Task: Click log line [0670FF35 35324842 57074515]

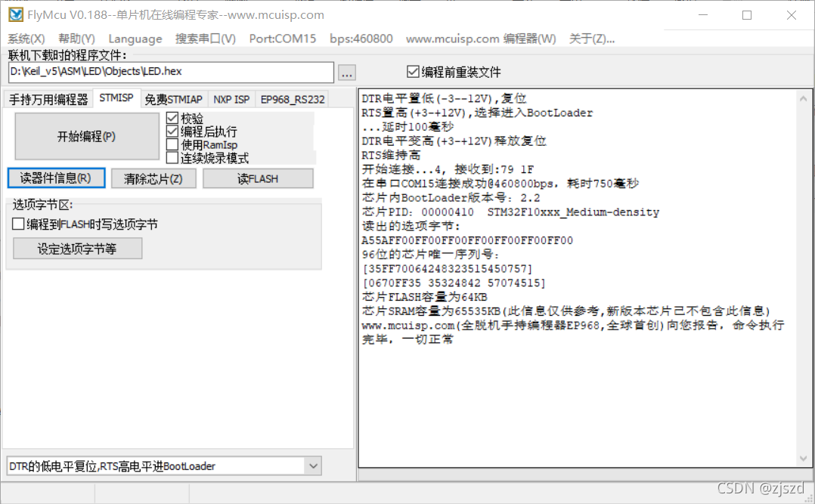Action: pos(454,283)
